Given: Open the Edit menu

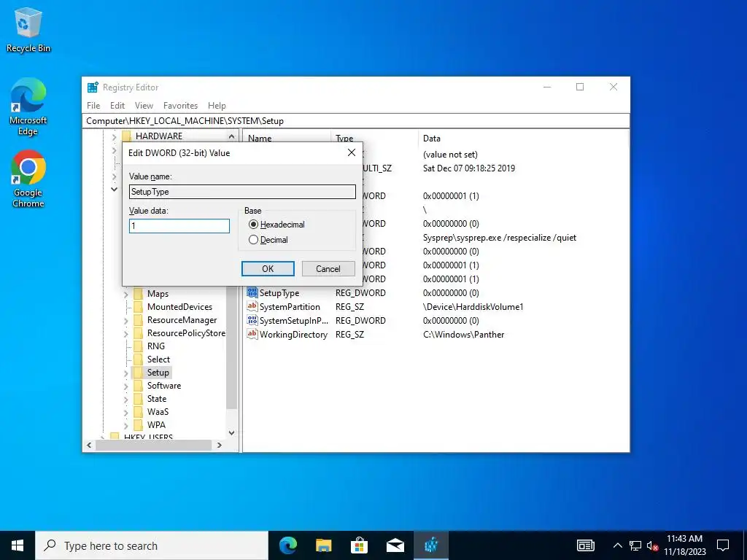Looking at the screenshot, I should coord(117,106).
